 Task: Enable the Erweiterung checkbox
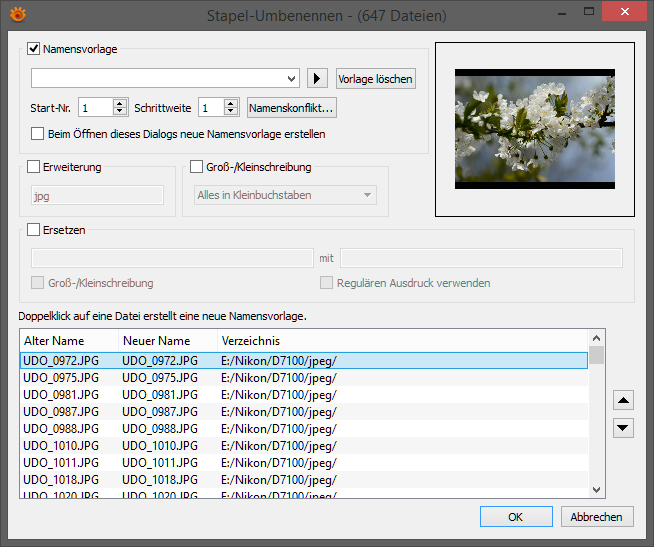(x=33, y=167)
